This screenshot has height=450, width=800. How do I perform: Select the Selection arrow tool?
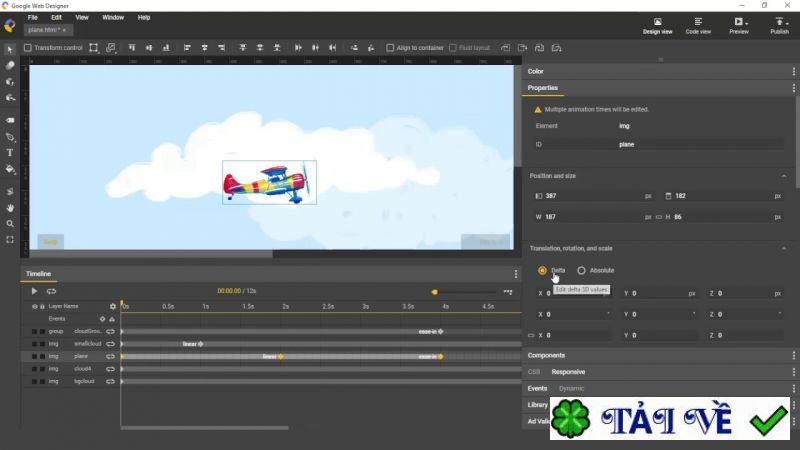tap(10, 48)
